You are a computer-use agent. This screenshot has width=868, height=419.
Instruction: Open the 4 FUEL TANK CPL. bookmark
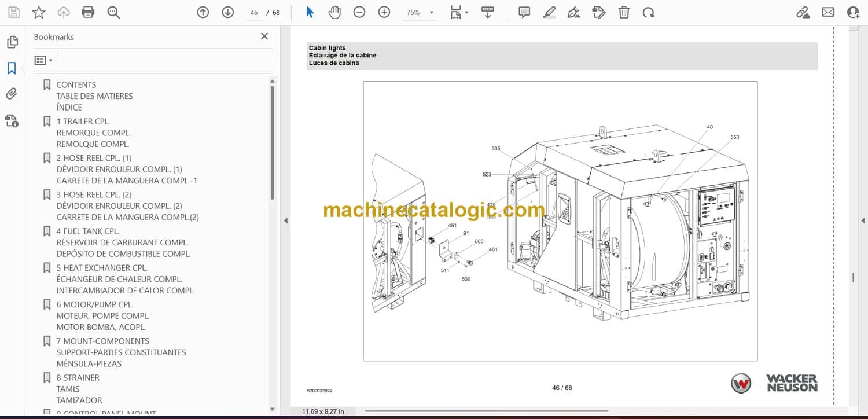pos(87,231)
